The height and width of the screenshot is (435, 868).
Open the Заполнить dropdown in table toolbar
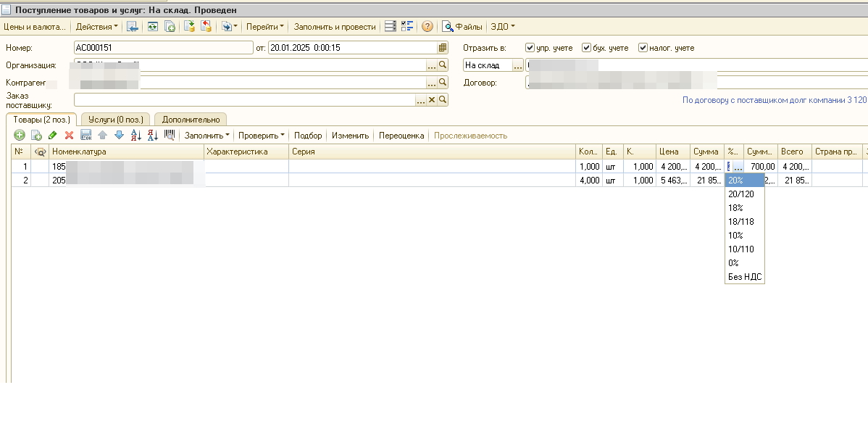point(206,135)
